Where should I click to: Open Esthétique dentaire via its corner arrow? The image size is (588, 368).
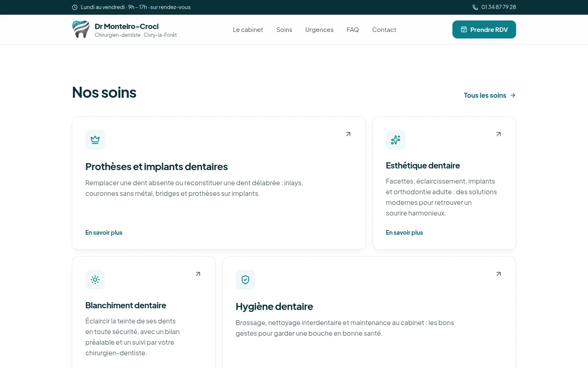(x=499, y=134)
